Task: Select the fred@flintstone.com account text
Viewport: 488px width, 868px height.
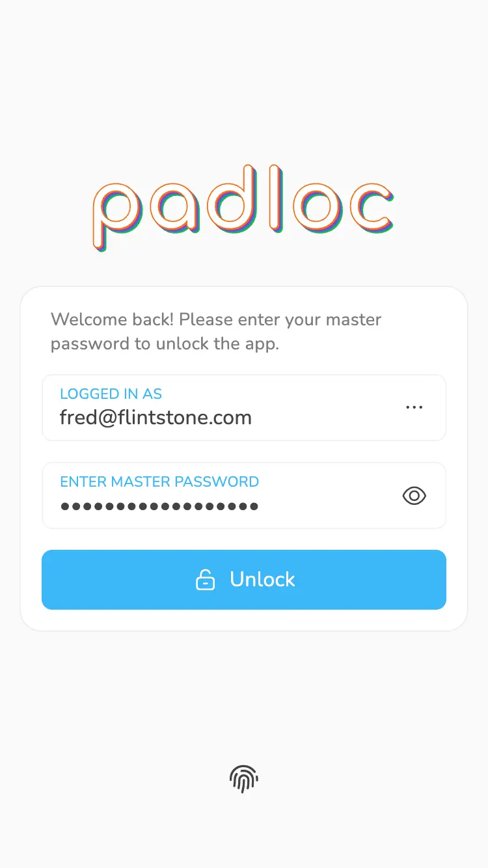Action: pyautogui.click(x=156, y=417)
